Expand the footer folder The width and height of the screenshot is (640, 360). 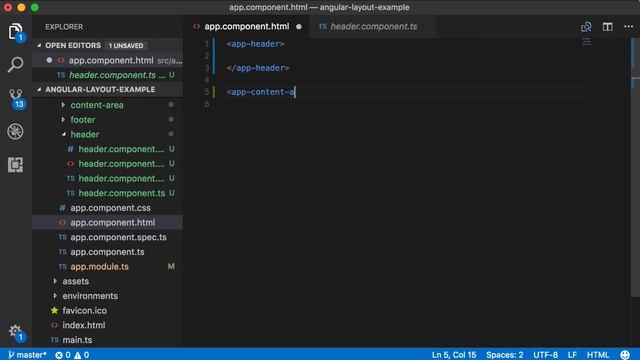(83, 120)
